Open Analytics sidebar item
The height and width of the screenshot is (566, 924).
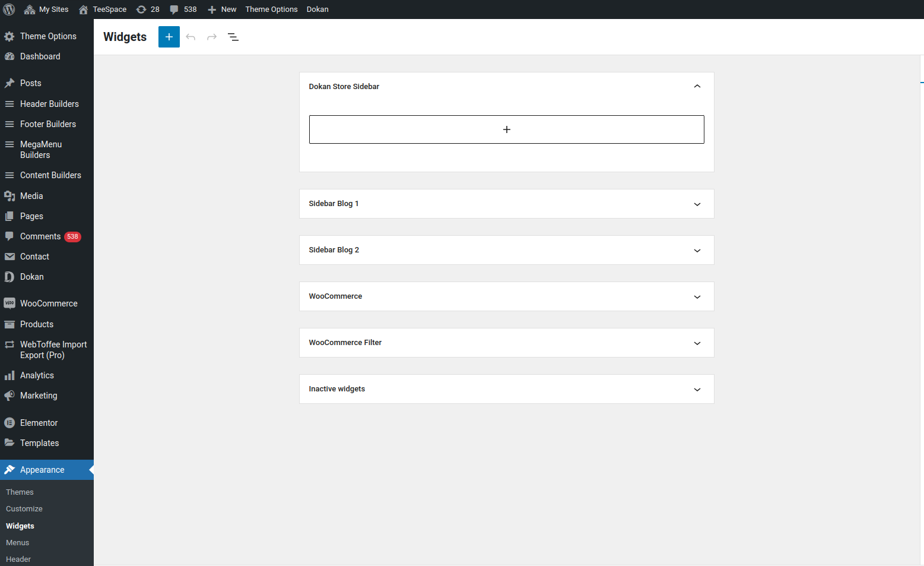(x=47, y=375)
